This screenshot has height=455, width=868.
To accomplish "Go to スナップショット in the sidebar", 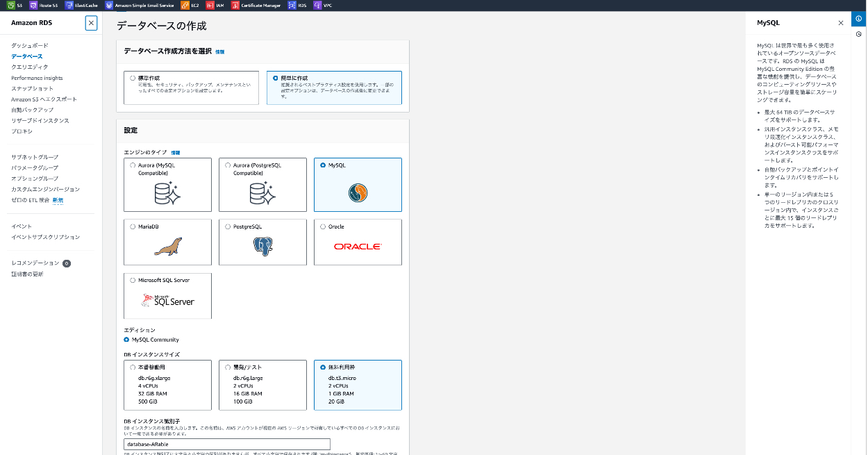I will click(x=32, y=89).
